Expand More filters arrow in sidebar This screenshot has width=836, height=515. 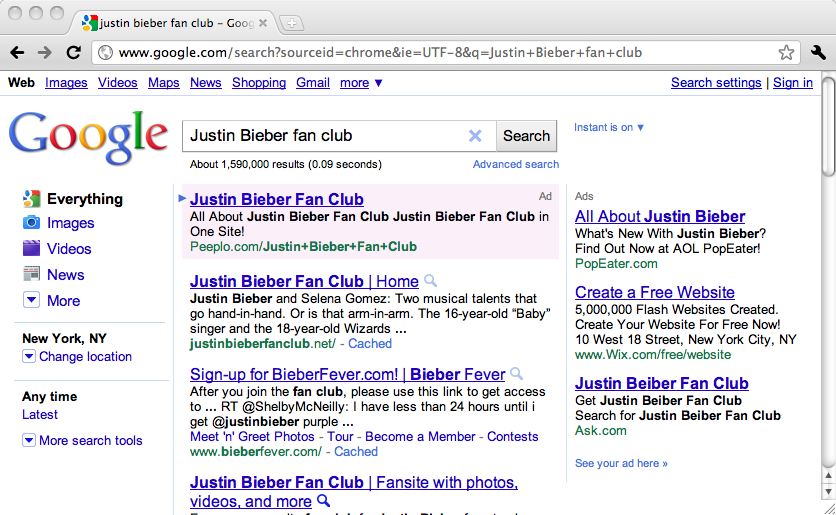[31, 300]
